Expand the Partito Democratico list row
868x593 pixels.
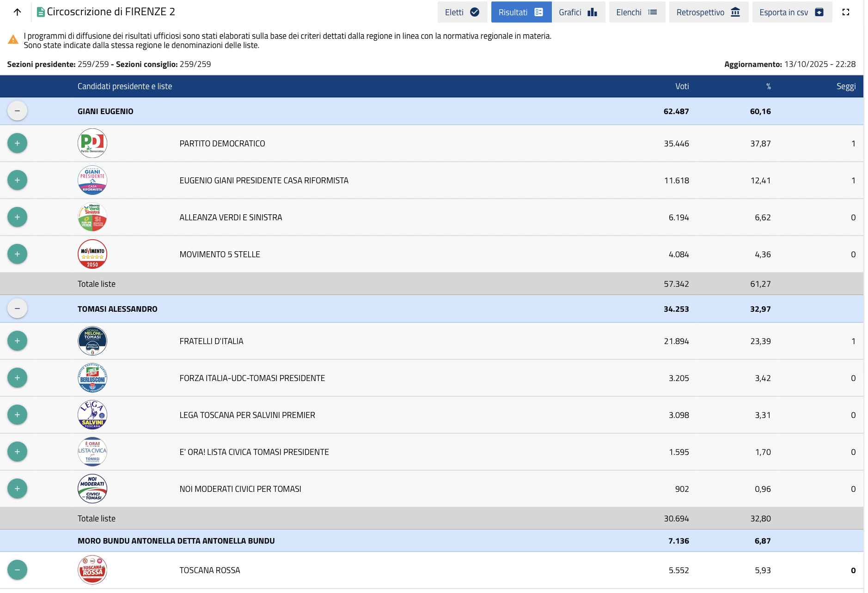coord(17,143)
